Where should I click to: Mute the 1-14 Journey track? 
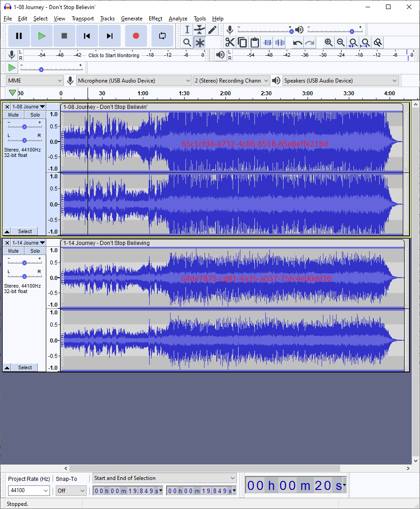(x=13, y=251)
